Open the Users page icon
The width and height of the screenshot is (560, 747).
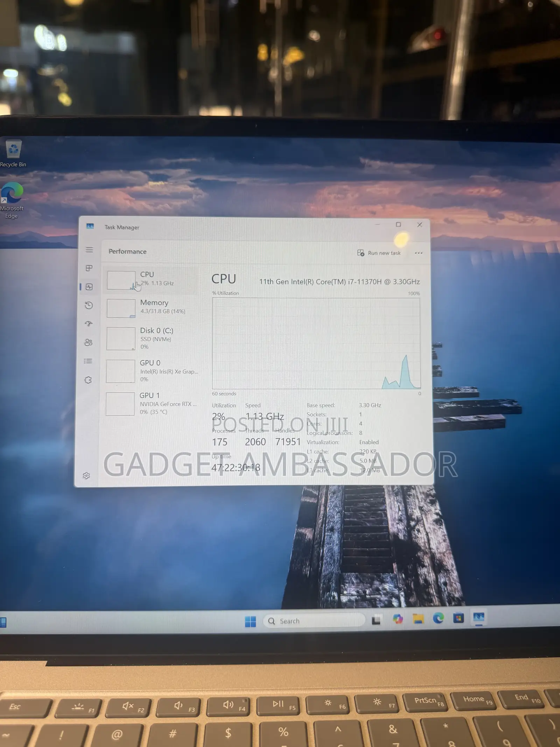pyautogui.click(x=89, y=342)
